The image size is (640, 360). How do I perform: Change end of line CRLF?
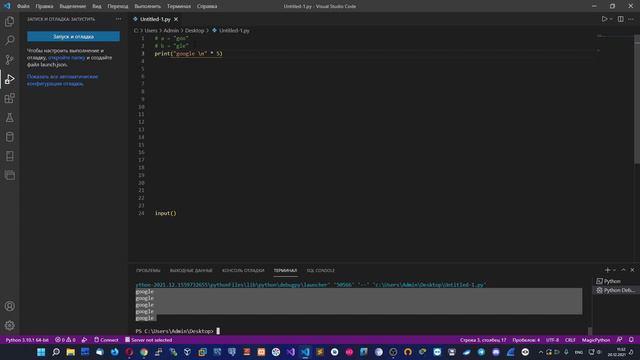(x=570, y=340)
